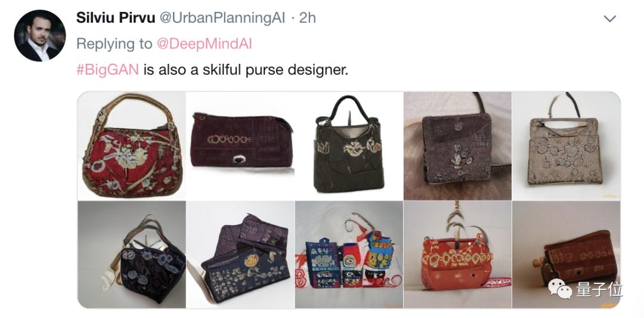View the red floral hobo purse image
This screenshot has width=644, height=318.
click(132, 146)
